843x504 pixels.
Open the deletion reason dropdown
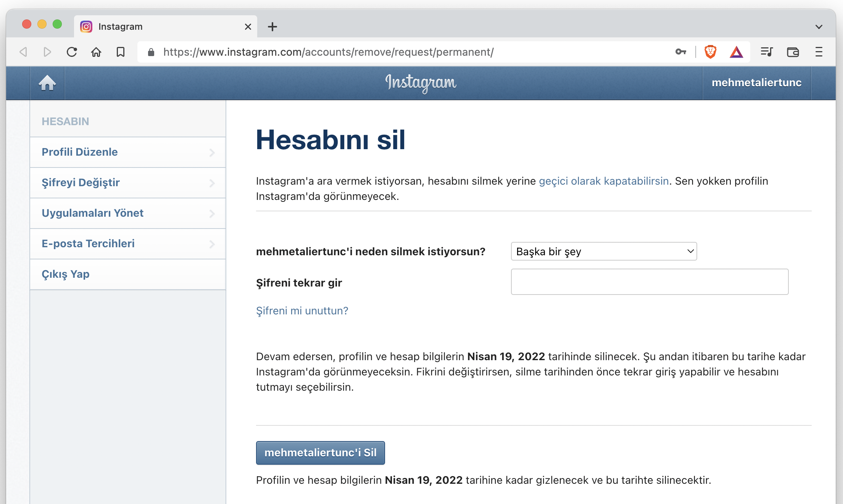tap(604, 251)
